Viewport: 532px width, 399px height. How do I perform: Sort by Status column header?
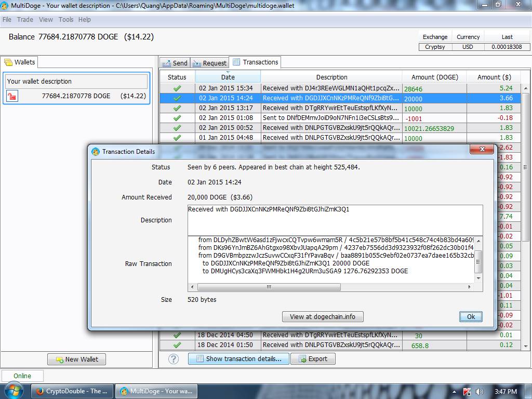pyautogui.click(x=177, y=77)
